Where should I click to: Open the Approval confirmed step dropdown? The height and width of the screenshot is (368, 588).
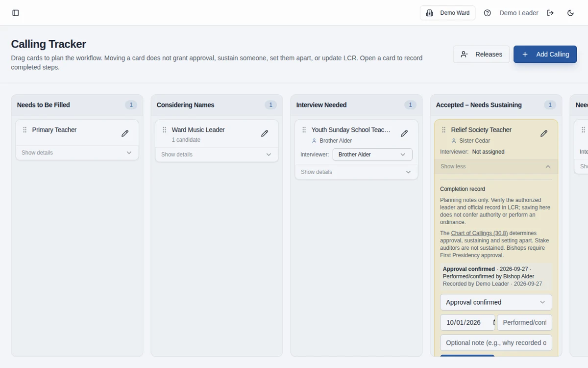point(496,302)
